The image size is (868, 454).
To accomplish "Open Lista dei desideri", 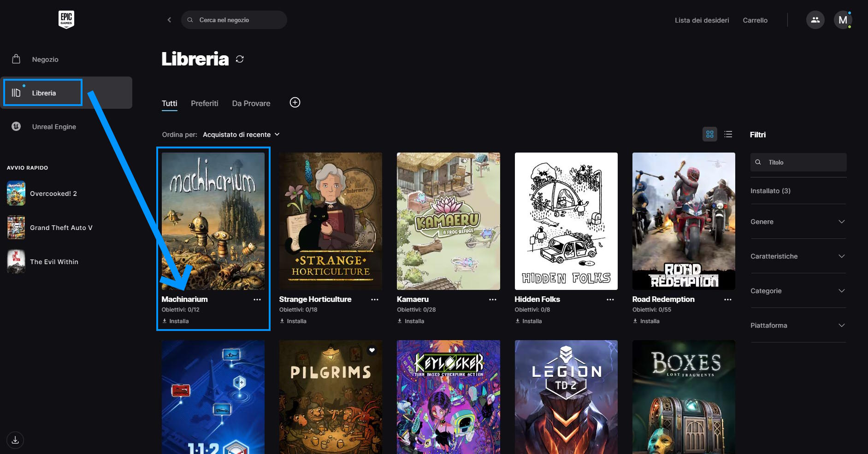I will click(702, 20).
